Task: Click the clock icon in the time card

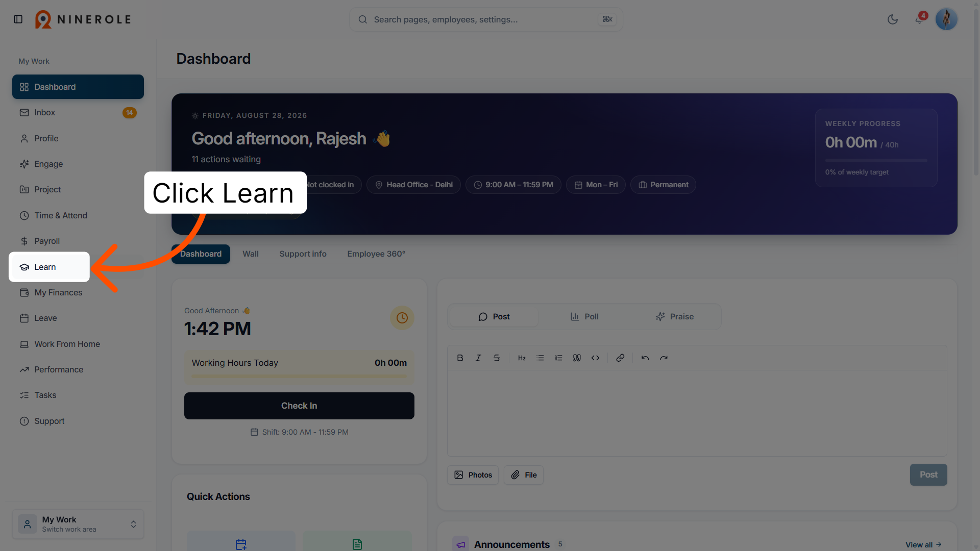Action: click(402, 318)
